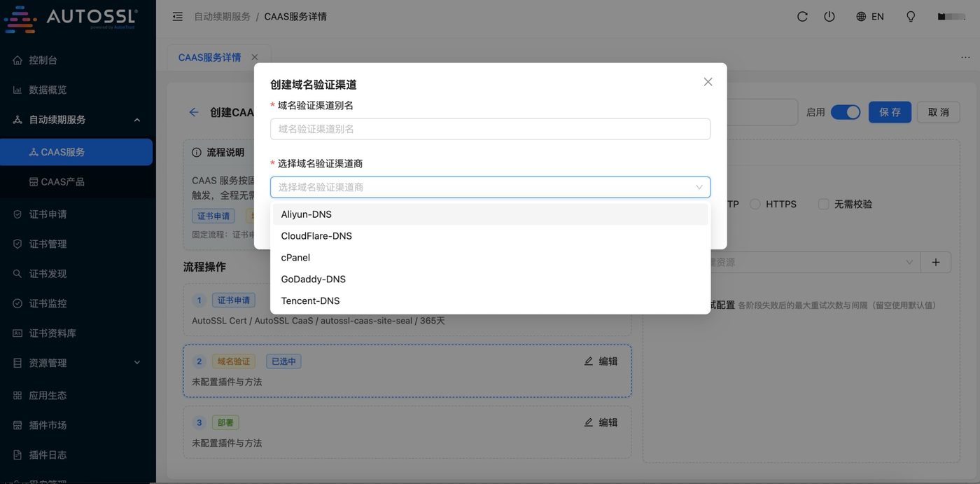Open the 选择域名验证渠道商 dropdown
The width and height of the screenshot is (980, 484).
pos(490,187)
